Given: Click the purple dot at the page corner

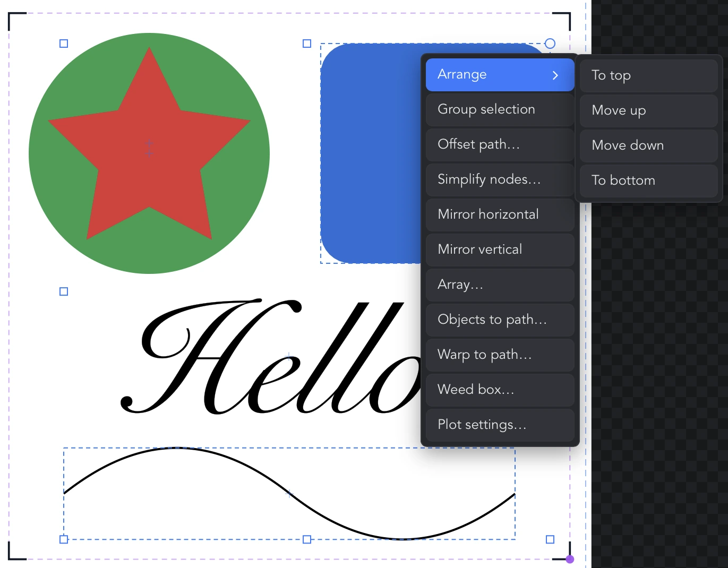Looking at the screenshot, I should [x=570, y=559].
